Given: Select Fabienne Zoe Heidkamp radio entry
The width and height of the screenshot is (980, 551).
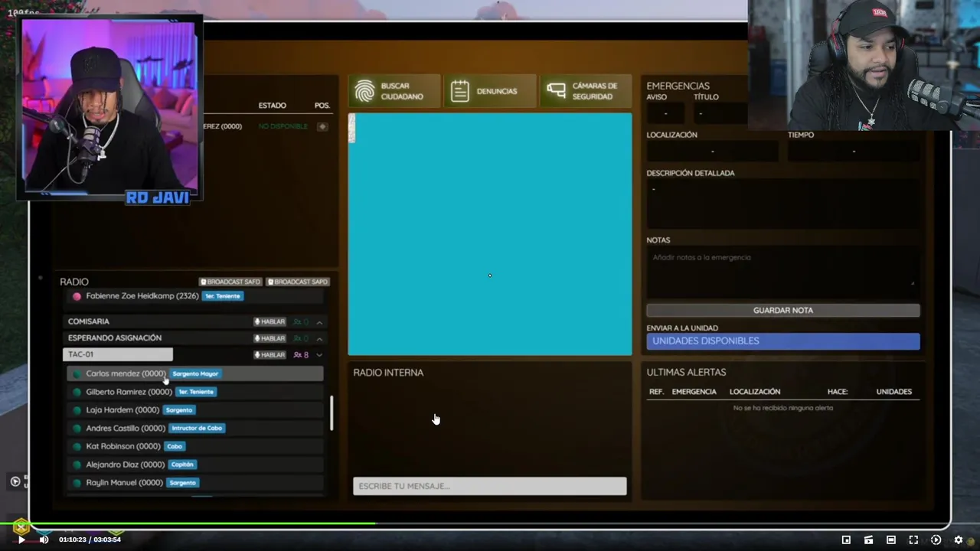Looking at the screenshot, I should point(194,296).
